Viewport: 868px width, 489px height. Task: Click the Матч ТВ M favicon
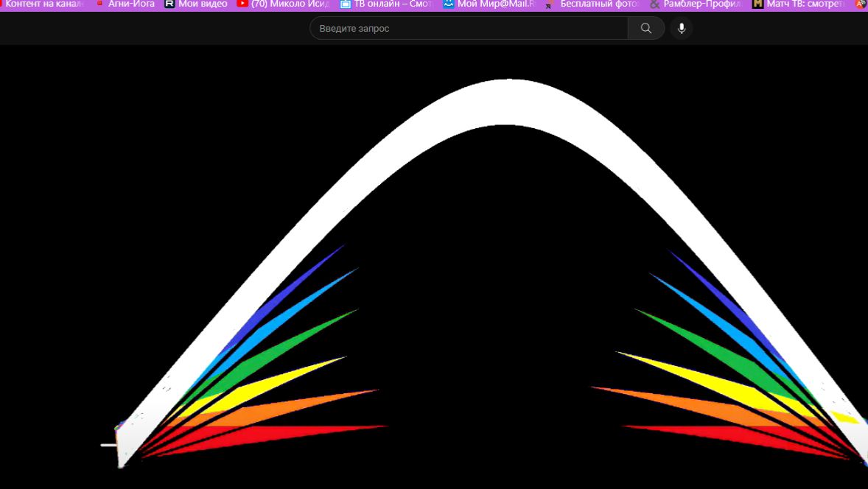click(x=757, y=4)
